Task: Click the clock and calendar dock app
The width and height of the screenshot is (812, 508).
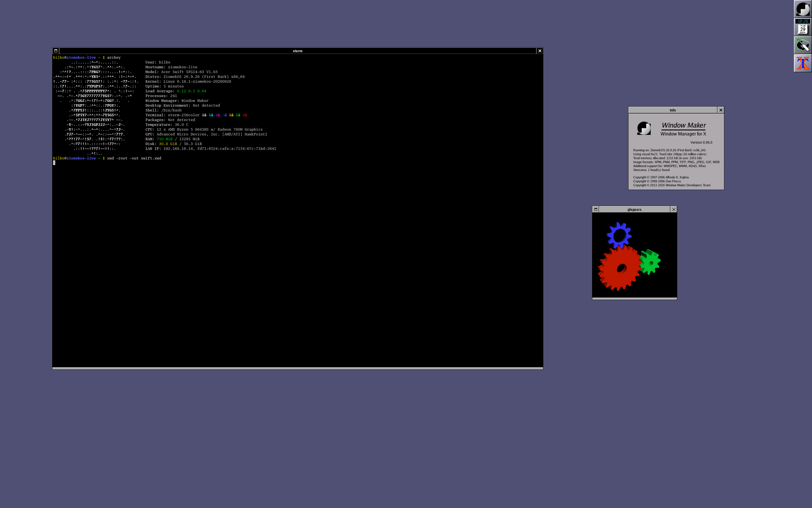Action: (x=803, y=27)
